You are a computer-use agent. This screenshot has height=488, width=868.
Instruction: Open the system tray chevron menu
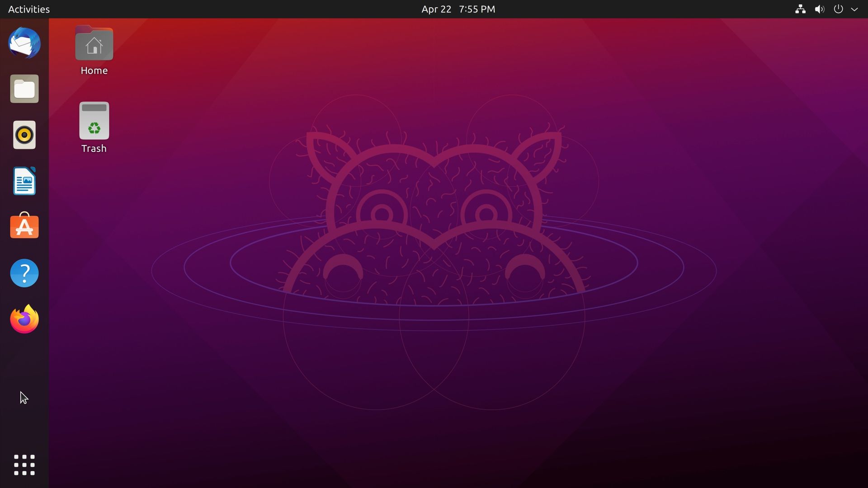[x=854, y=9]
